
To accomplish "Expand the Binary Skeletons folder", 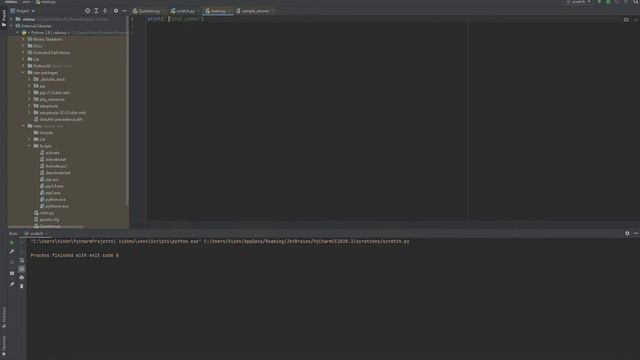I will pyautogui.click(x=24, y=39).
